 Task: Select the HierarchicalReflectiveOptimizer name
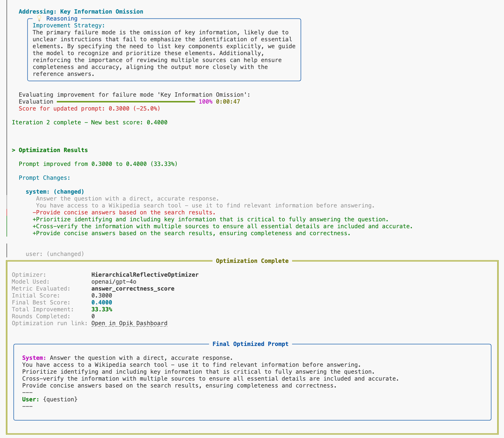coord(145,275)
